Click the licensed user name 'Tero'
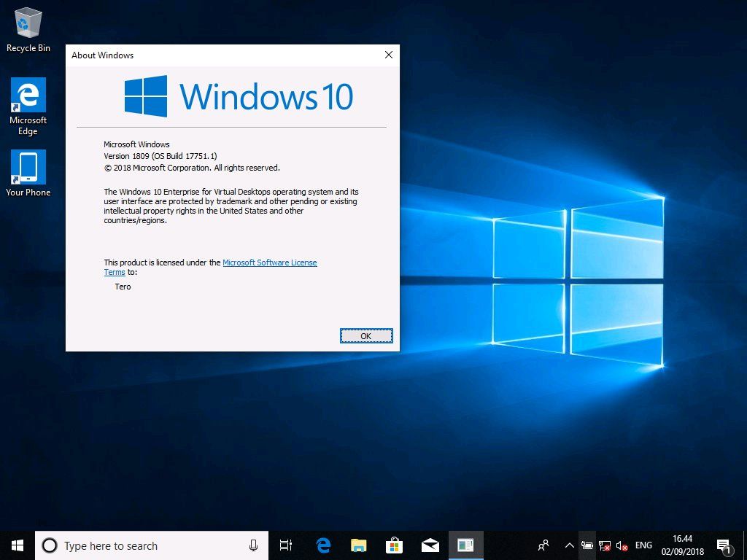 [x=123, y=287]
